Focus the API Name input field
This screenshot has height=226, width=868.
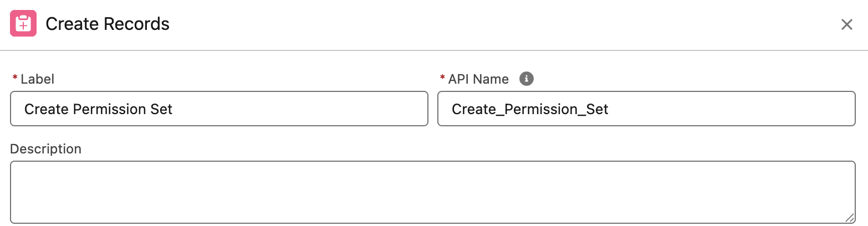pyautogui.click(x=646, y=109)
